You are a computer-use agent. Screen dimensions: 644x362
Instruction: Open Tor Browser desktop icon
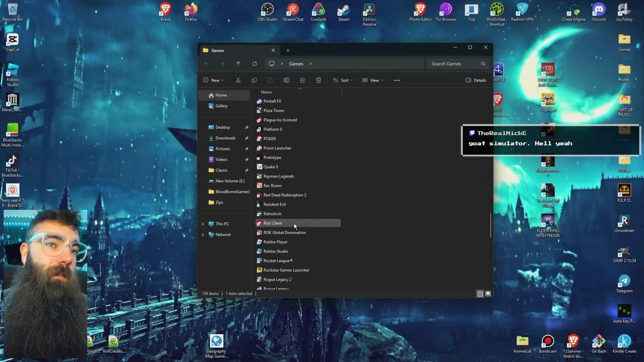pos(446,12)
